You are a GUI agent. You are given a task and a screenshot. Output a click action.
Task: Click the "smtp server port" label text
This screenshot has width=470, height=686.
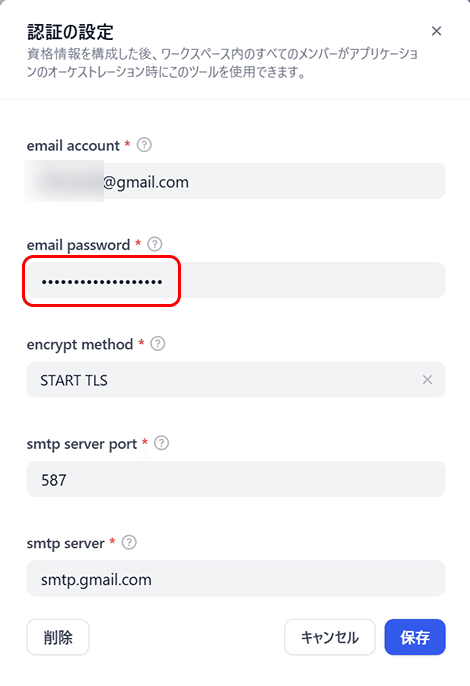coord(82,444)
